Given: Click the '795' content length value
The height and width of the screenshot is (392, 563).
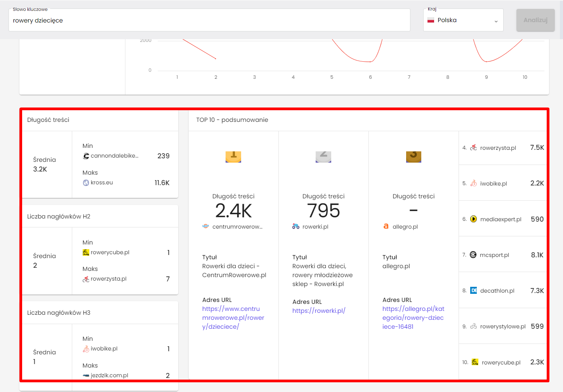Looking at the screenshot, I should coord(323,211).
